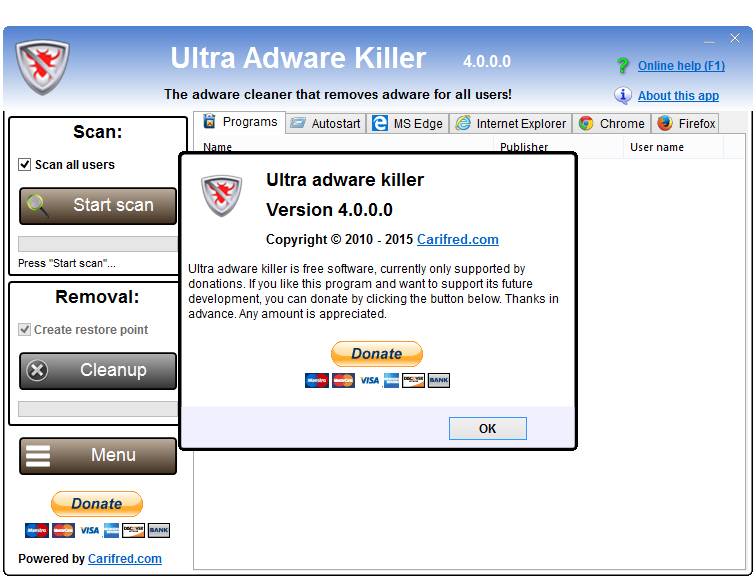Click the VISA card icon in the sidebar
The width and height of the screenshot is (756, 579).
pyautogui.click(x=90, y=530)
